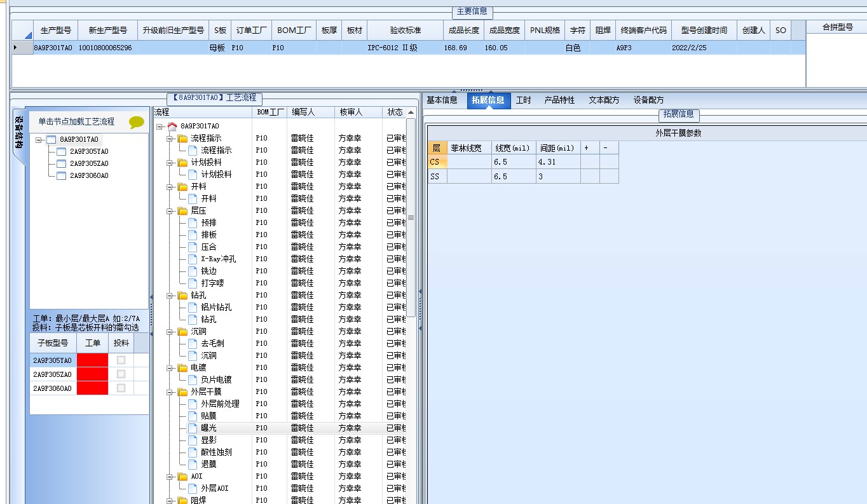Click the 电镀 folder icon

point(183,368)
